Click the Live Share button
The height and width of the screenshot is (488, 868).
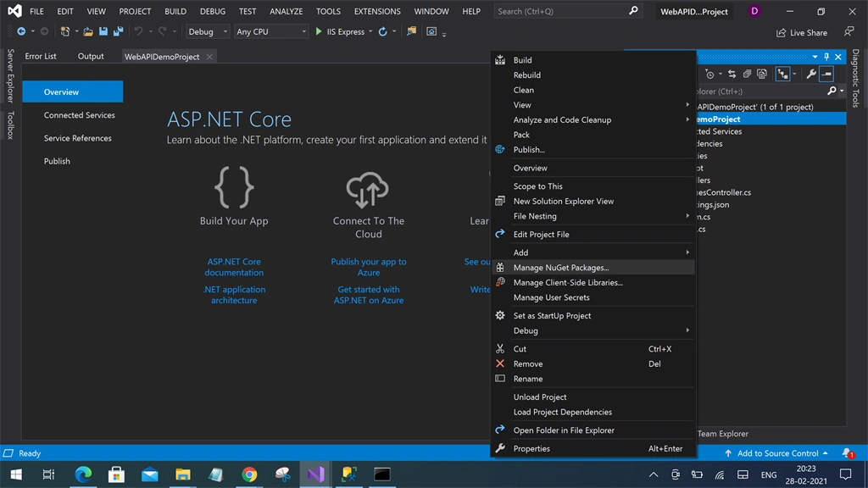(x=802, y=33)
